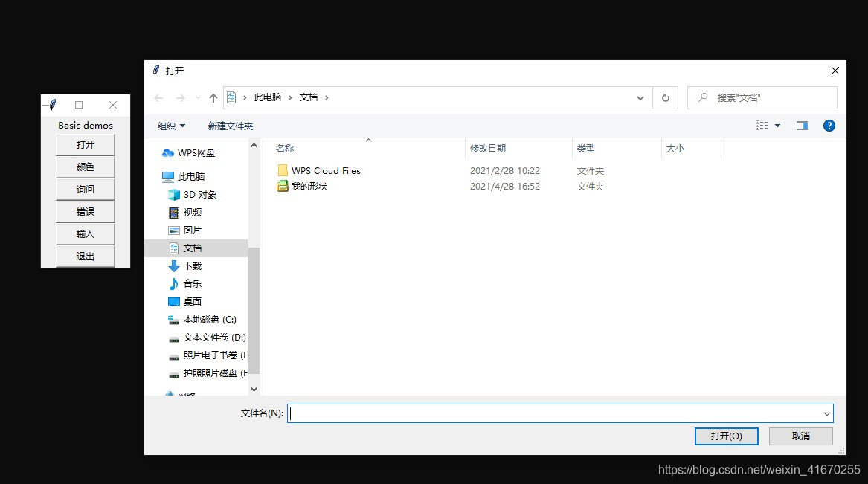Click the 打开(O) button
The width and height of the screenshot is (868, 484).
click(x=726, y=436)
